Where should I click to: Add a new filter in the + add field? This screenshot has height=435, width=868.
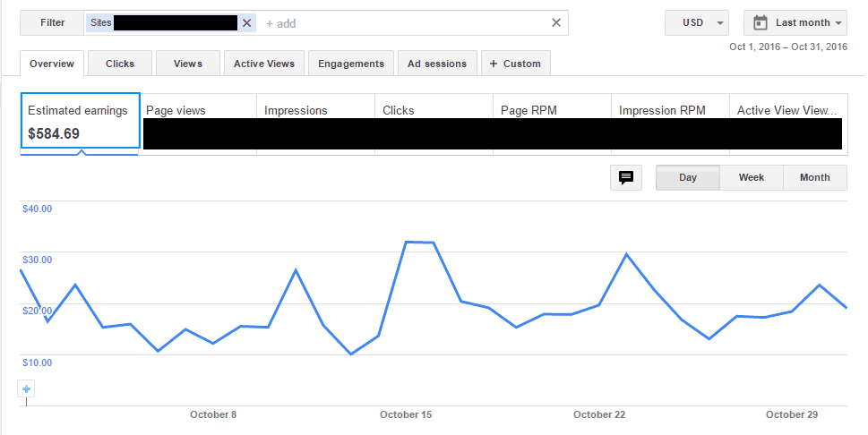pyautogui.click(x=281, y=23)
